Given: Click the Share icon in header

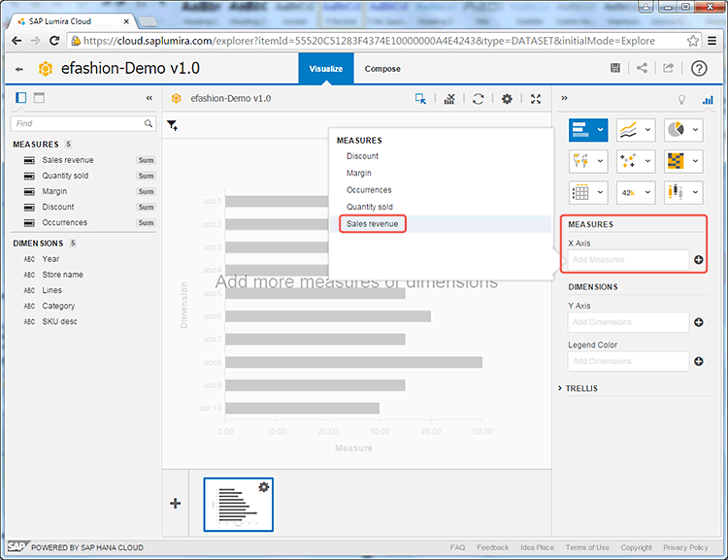Looking at the screenshot, I should tap(642, 68).
